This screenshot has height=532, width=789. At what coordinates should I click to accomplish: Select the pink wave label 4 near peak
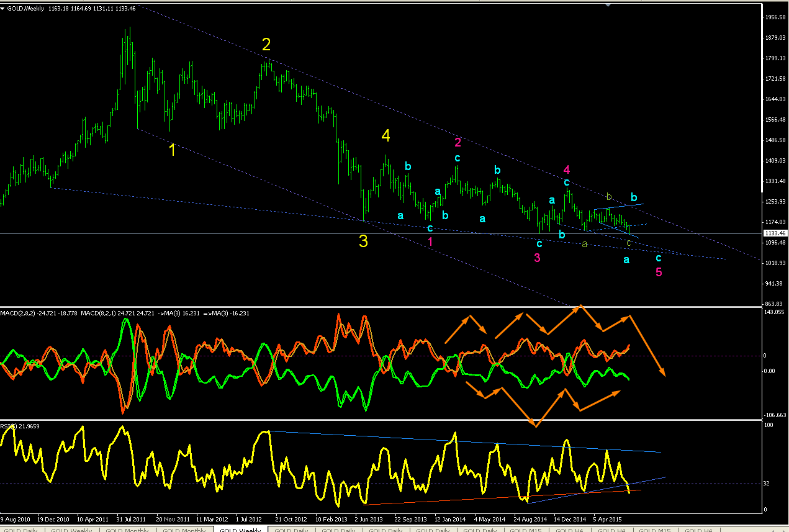click(x=566, y=169)
